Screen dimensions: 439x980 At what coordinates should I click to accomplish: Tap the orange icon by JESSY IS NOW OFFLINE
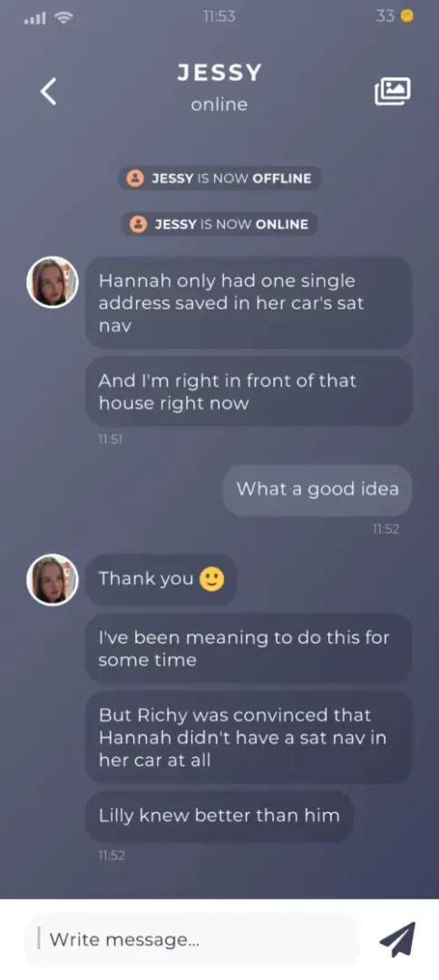[x=135, y=178]
